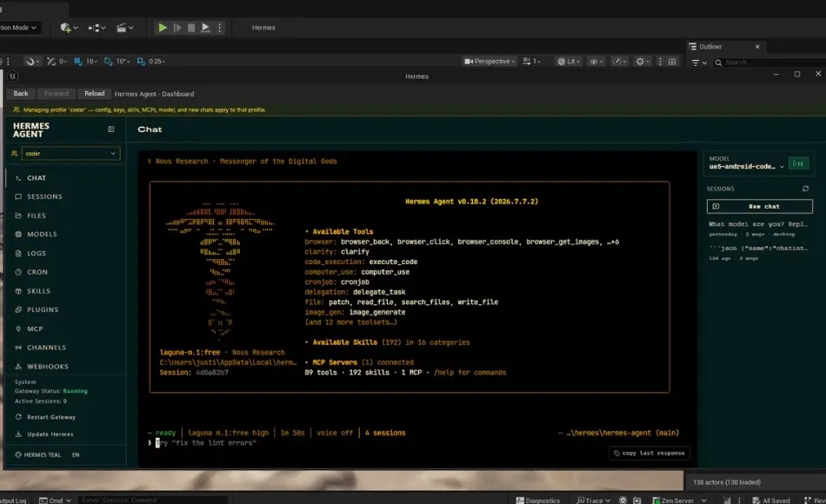The image size is (826, 504).
Task: Click copy last response button
Action: [x=649, y=453]
